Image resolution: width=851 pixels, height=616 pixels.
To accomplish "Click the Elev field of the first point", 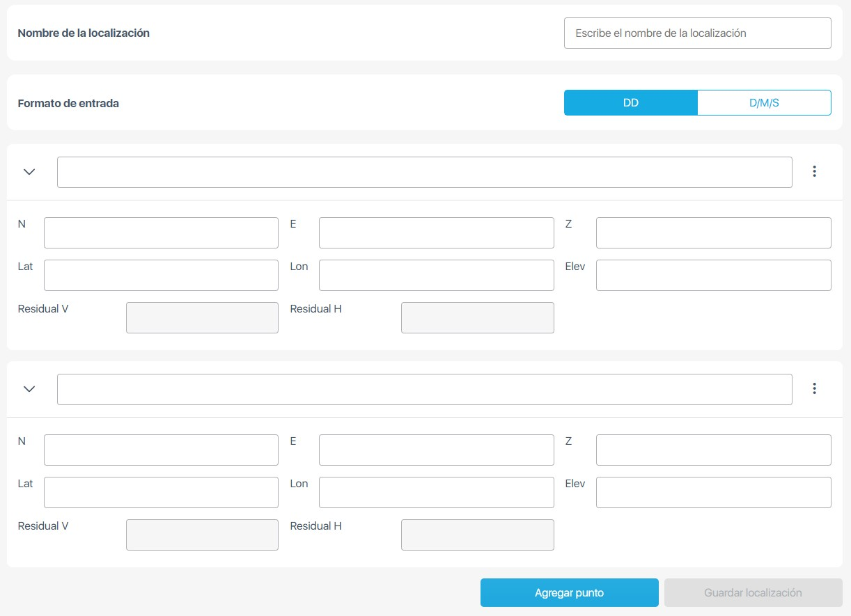I will click(x=713, y=276).
